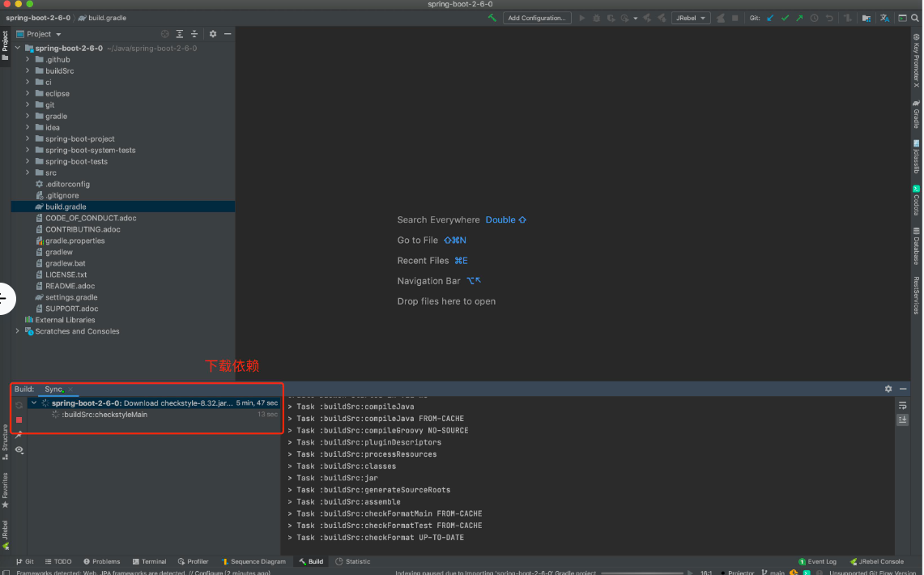Toggle soft-wrap in build output
Image resolution: width=924 pixels, height=575 pixels.
click(x=902, y=405)
